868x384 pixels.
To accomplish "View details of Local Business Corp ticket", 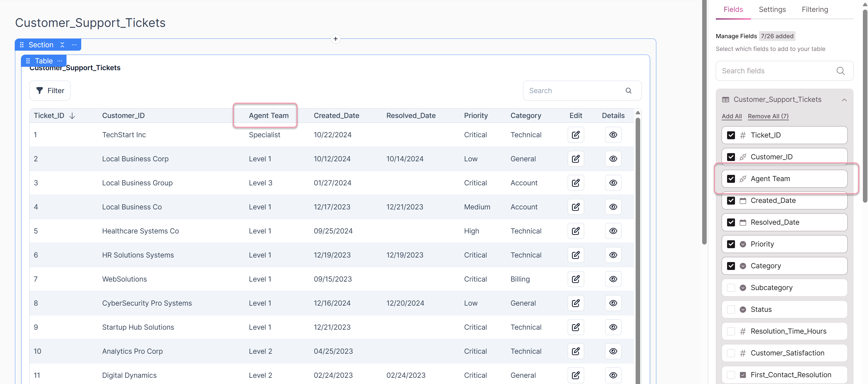I will (613, 159).
